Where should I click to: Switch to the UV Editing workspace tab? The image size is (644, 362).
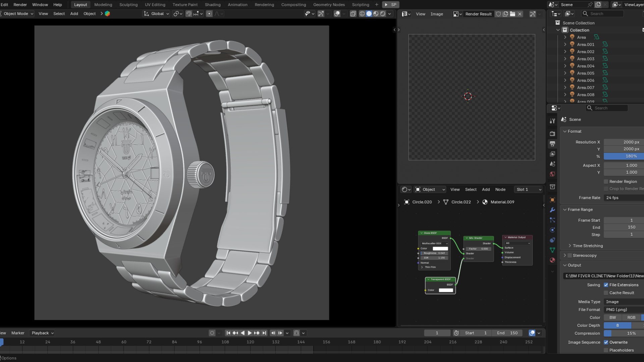point(155,5)
